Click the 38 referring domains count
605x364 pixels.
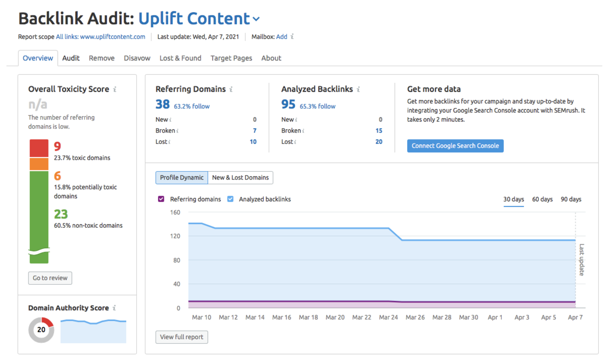[163, 104]
